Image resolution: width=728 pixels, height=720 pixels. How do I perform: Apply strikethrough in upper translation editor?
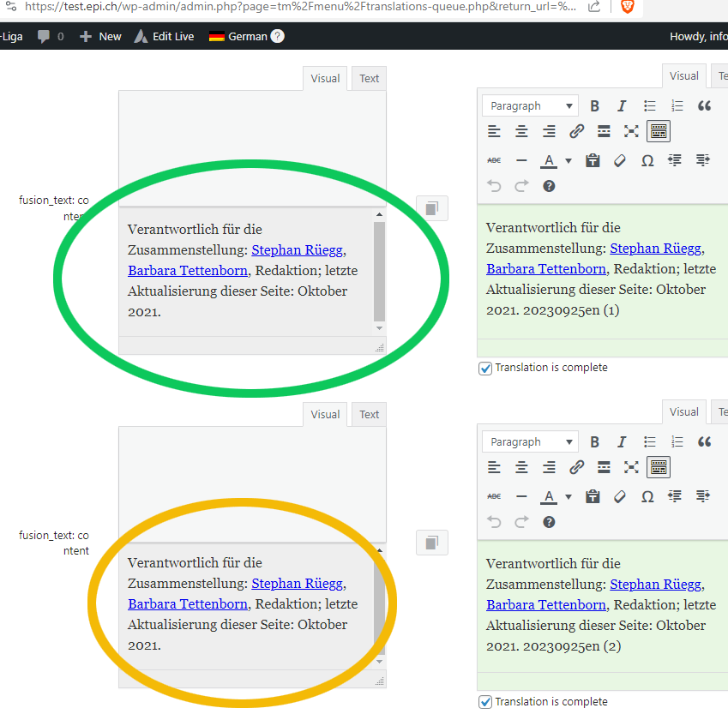point(494,160)
